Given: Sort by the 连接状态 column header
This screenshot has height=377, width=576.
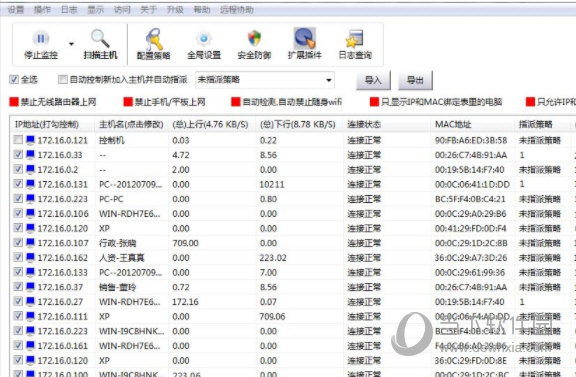Looking at the screenshot, I should pyautogui.click(x=387, y=124).
